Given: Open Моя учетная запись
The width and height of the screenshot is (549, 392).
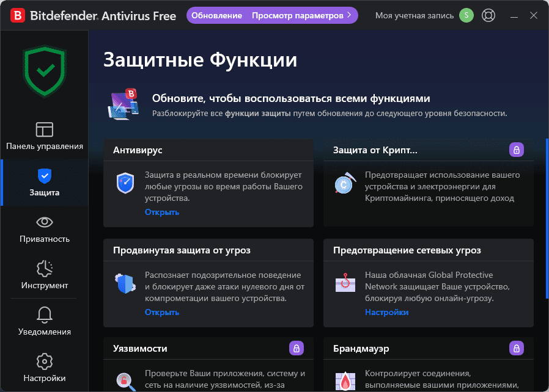Looking at the screenshot, I should tap(415, 16).
